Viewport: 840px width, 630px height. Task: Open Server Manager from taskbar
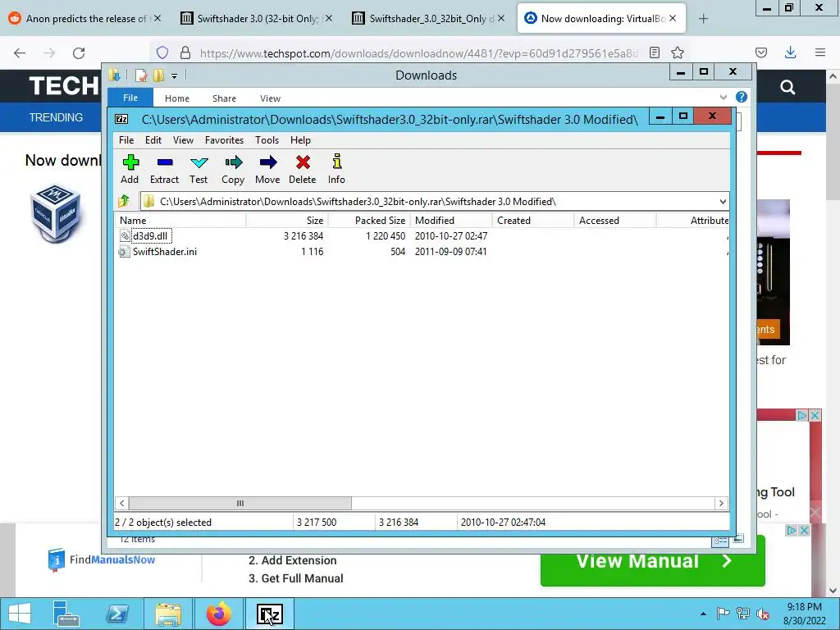tap(66, 614)
